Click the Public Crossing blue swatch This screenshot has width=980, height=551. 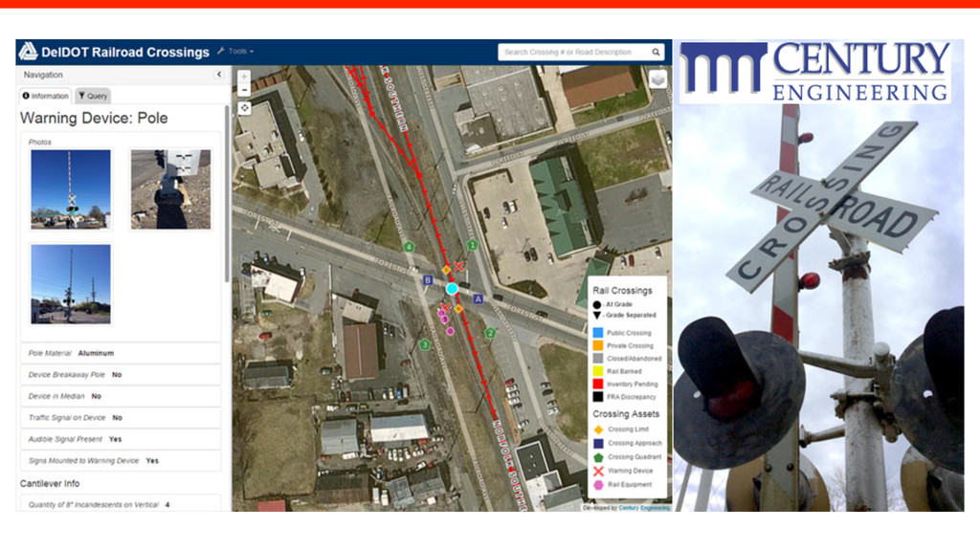(x=598, y=332)
